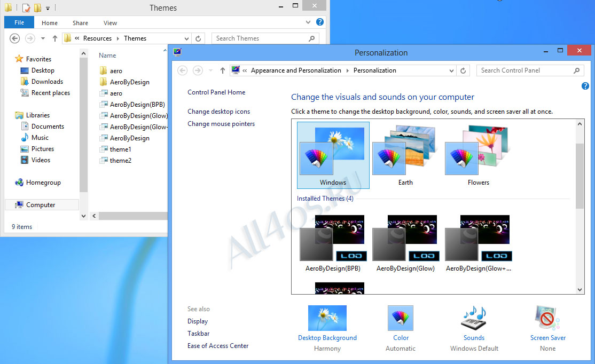
Task: Click the Back arrow in the Themes window
Action: (x=14, y=38)
